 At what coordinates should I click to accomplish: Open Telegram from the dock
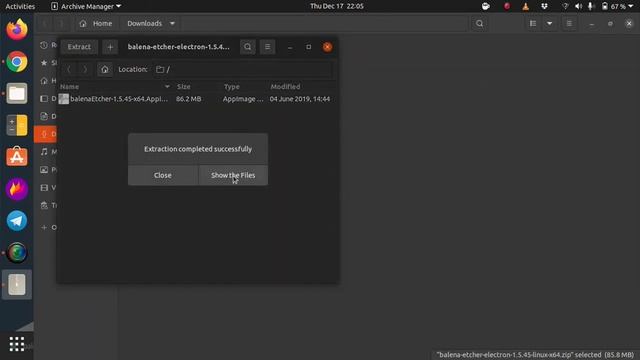tap(17, 221)
